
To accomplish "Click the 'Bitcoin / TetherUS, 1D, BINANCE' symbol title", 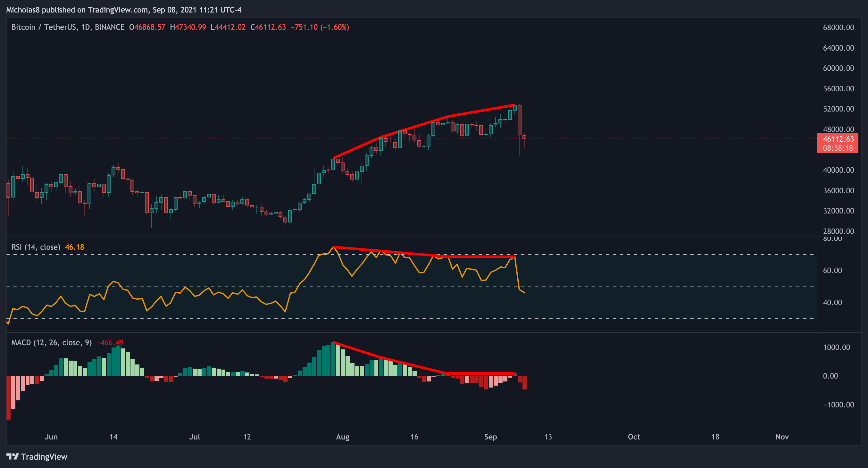I will (68, 27).
